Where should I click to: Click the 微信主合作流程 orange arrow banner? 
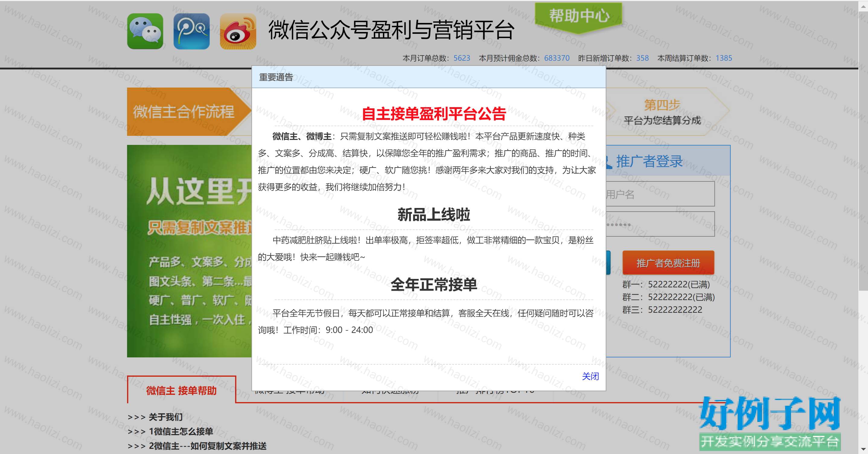pyautogui.click(x=189, y=112)
